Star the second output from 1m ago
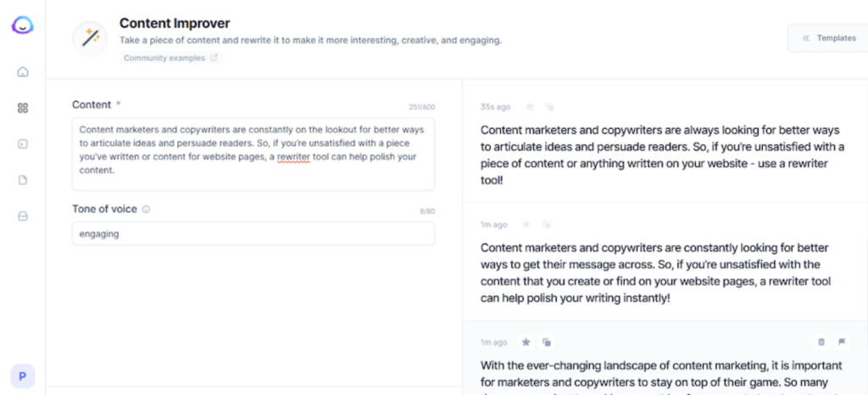 [526, 225]
